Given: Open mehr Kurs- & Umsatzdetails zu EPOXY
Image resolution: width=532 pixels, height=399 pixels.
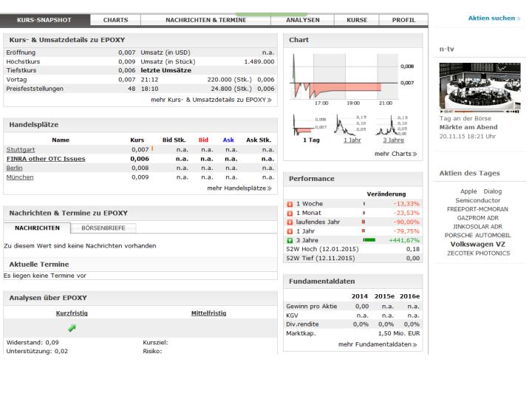Looking at the screenshot, I should (211, 100).
